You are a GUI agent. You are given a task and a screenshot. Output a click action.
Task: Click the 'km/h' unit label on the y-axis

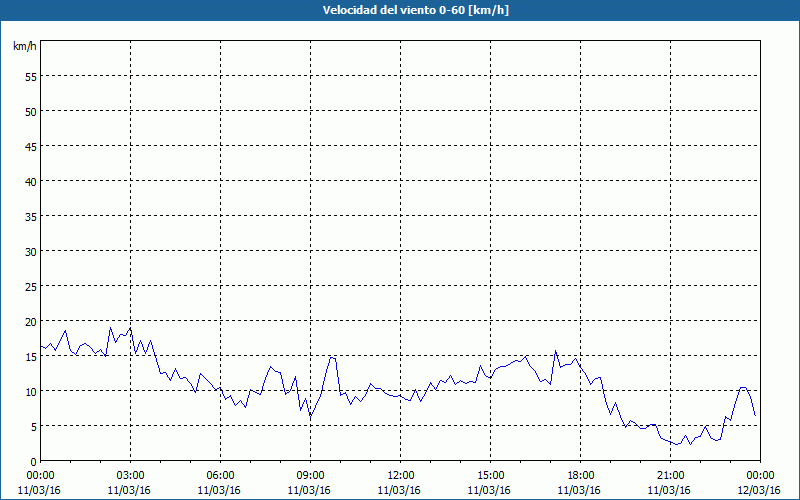click(x=25, y=46)
